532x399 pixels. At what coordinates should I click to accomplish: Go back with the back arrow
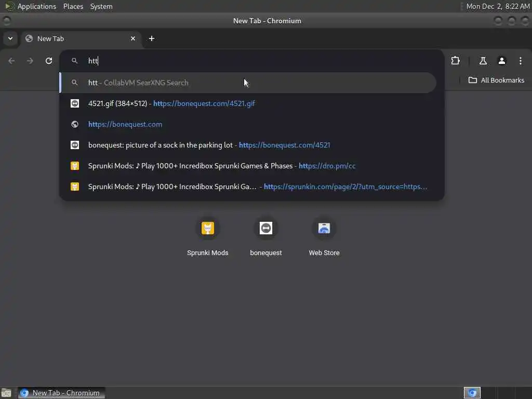[x=11, y=61]
